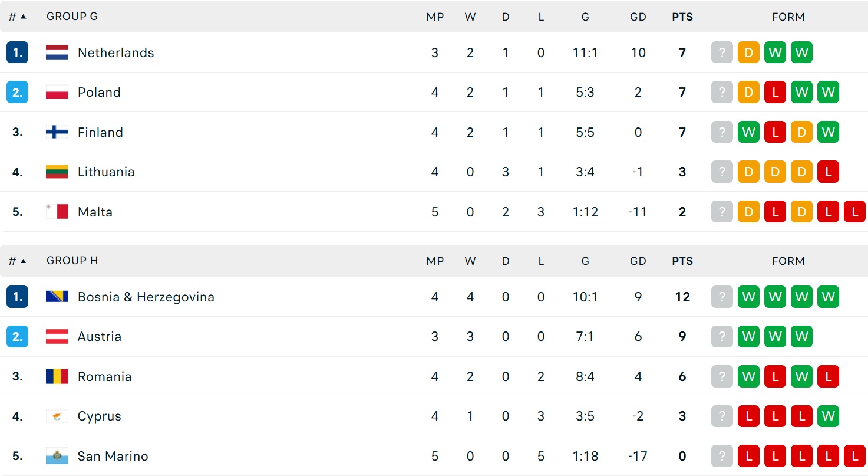Click the Bosnia & Herzegovina flag icon
The width and height of the screenshot is (868, 476).
[x=57, y=297]
